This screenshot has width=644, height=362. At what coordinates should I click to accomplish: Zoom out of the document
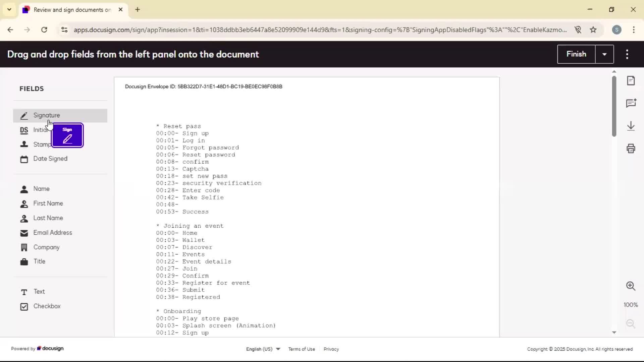pyautogui.click(x=631, y=323)
